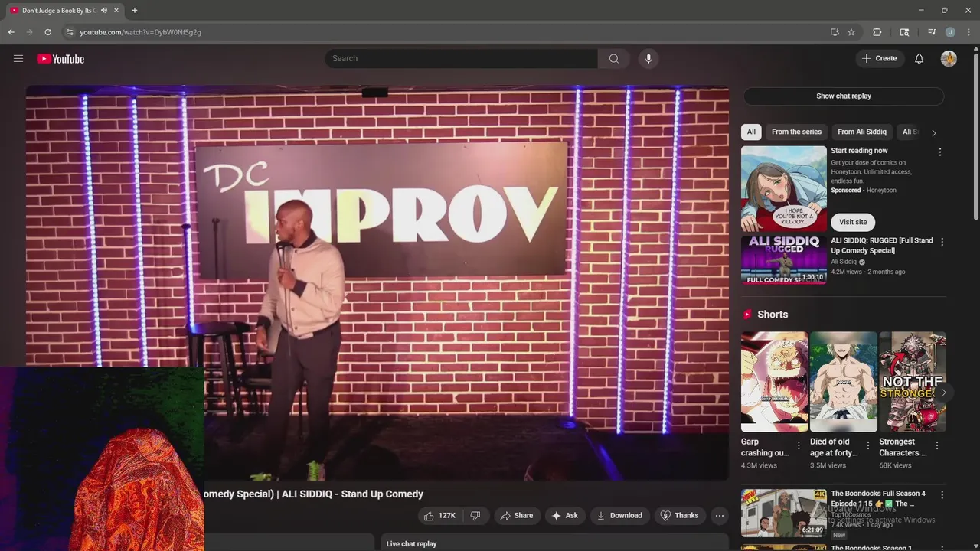
Task: Open the YouTube hamburger guide menu
Action: tap(18, 59)
